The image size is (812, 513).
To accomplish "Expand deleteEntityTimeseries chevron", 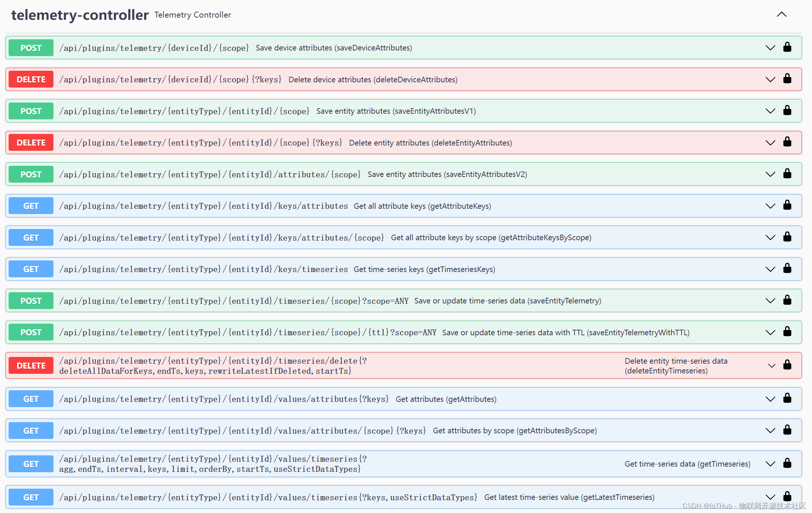I will click(x=772, y=366).
